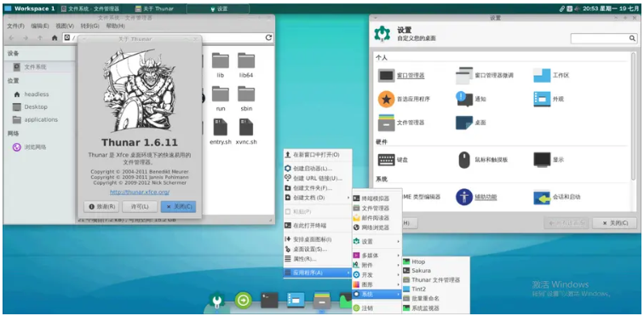644x316 pixels.
Task: Open the thunar.xfce.org link
Action: pyautogui.click(x=140, y=192)
